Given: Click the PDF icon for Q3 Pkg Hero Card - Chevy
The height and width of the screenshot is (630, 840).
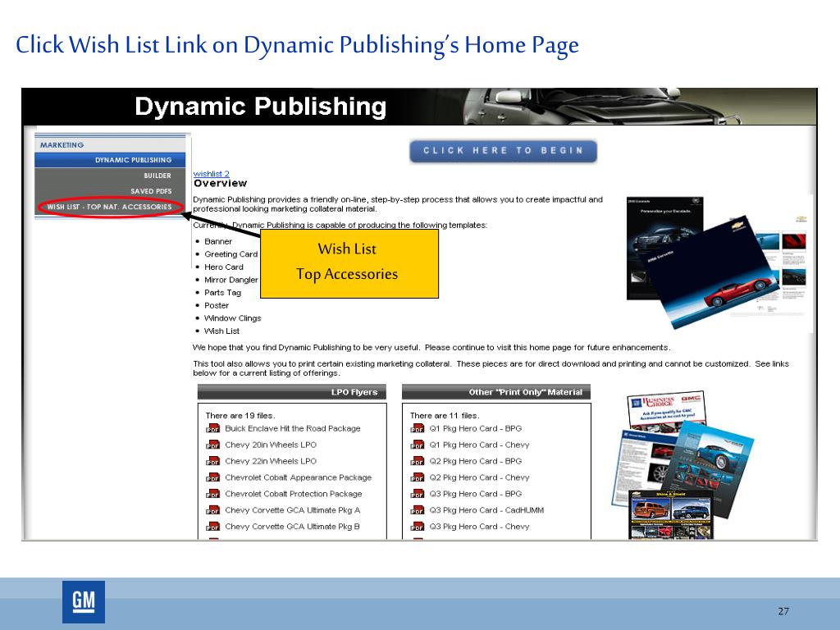Looking at the screenshot, I should (418, 527).
